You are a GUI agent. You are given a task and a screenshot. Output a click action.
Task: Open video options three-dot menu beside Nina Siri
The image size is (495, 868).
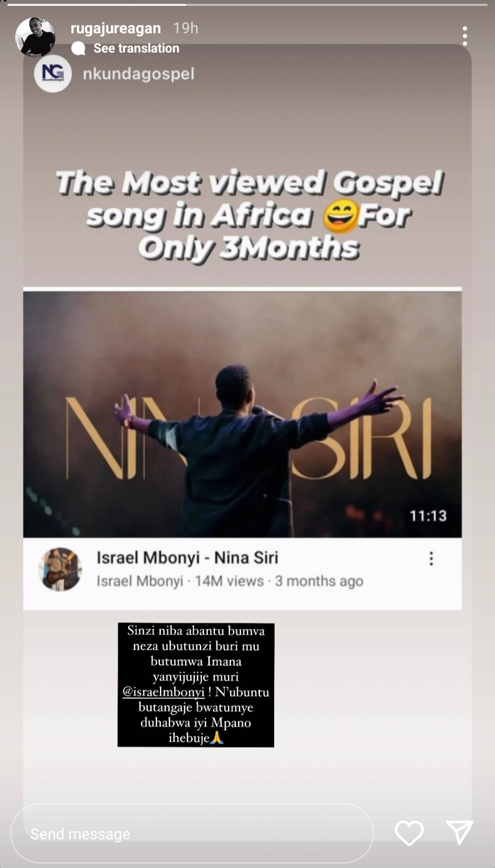pyautogui.click(x=431, y=559)
